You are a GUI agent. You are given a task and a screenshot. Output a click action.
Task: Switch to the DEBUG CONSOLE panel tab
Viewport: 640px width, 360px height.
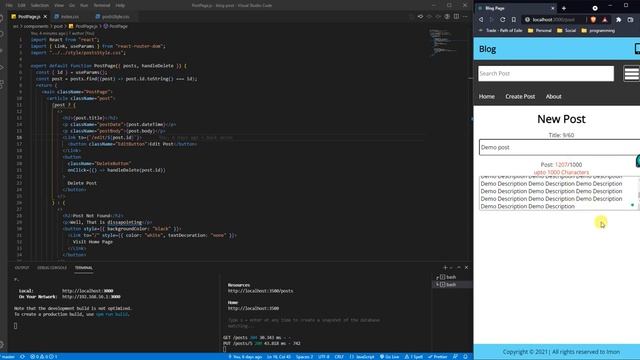[x=52, y=268]
